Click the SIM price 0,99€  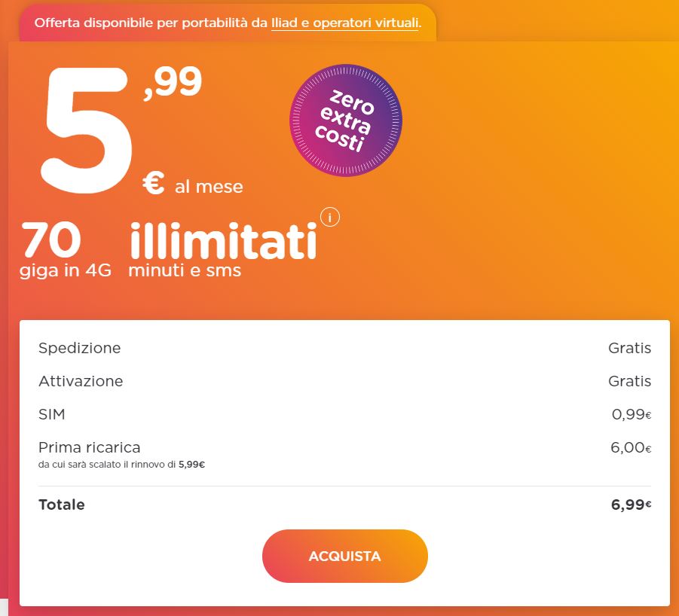(632, 414)
